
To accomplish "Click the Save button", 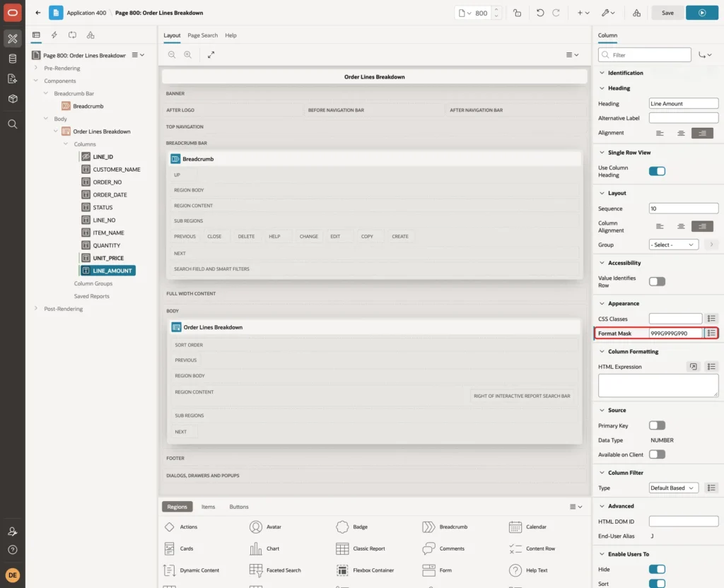I will pos(667,13).
